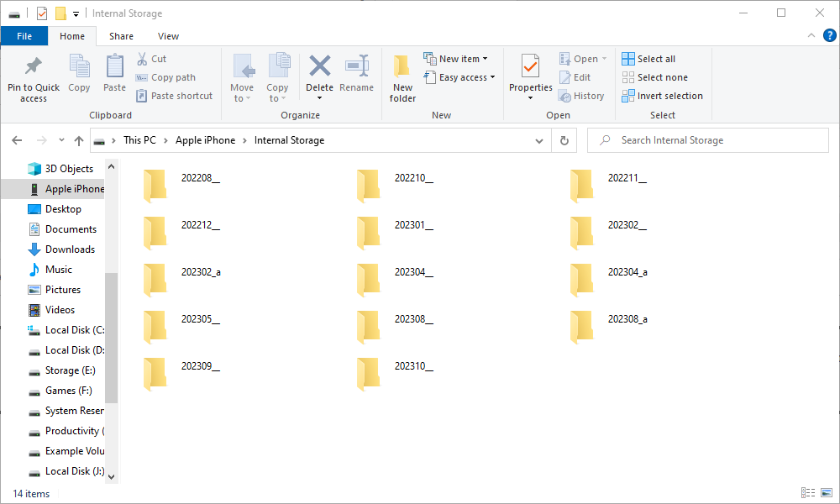Click the Edit ribbon command
The height and width of the screenshot is (504, 840).
[575, 77]
